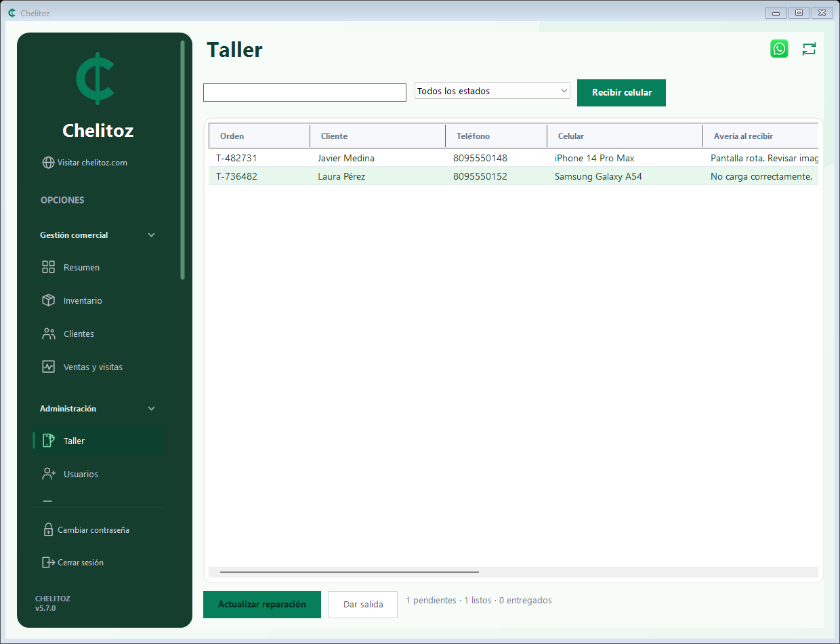Screen dimensions: 840x644
Task: Collapse the Gestión comercial section chevron
Action: tap(152, 235)
